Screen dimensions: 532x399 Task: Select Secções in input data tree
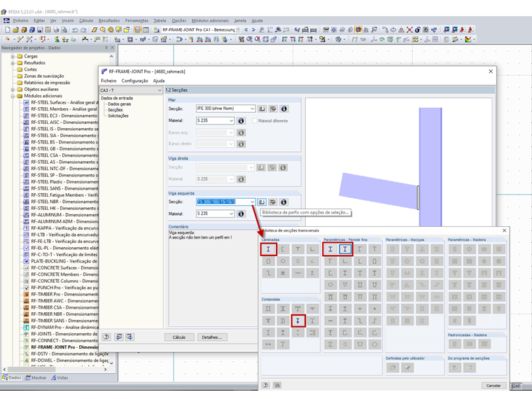tap(115, 110)
